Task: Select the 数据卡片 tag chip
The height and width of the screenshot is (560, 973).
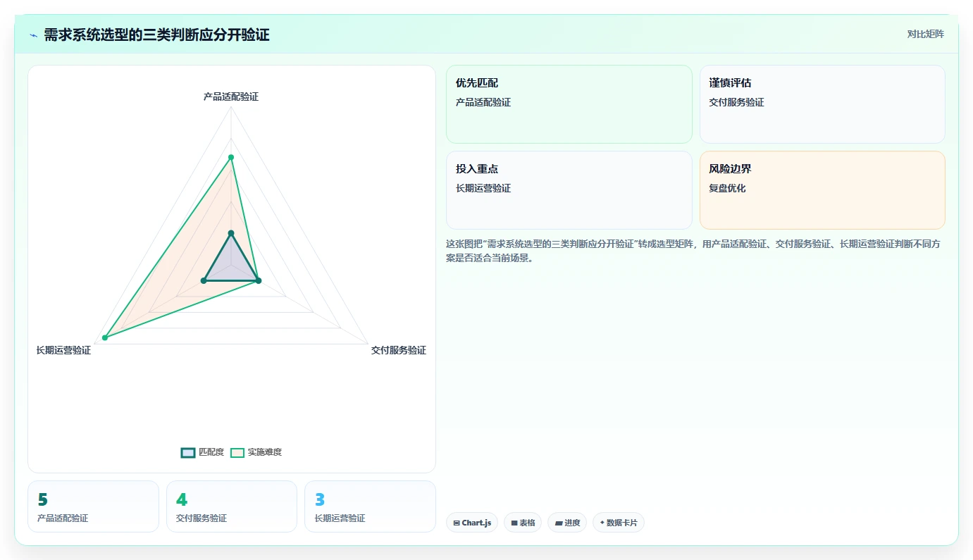Action: pyautogui.click(x=619, y=523)
